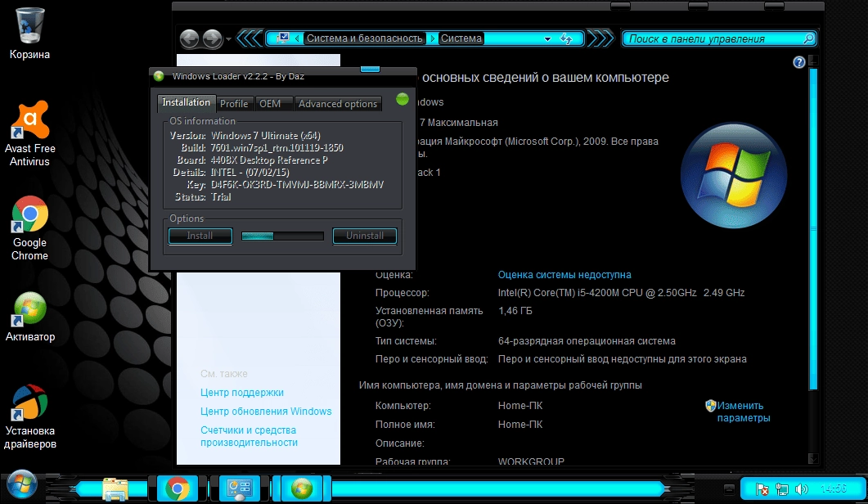The height and width of the screenshot is (504, 868).
Task: Click the product key text in Windows Loader
Action: point(297,184)
